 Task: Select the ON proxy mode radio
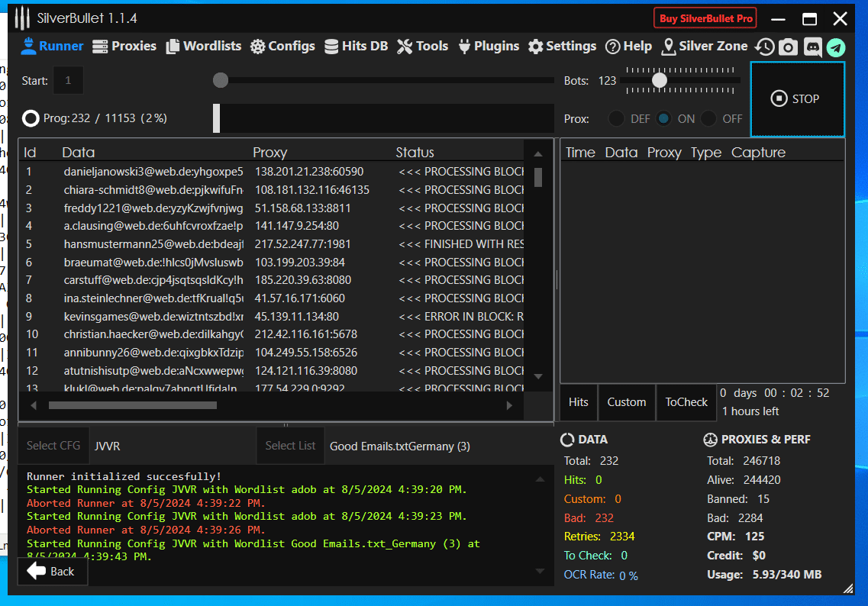click(663, 119)
